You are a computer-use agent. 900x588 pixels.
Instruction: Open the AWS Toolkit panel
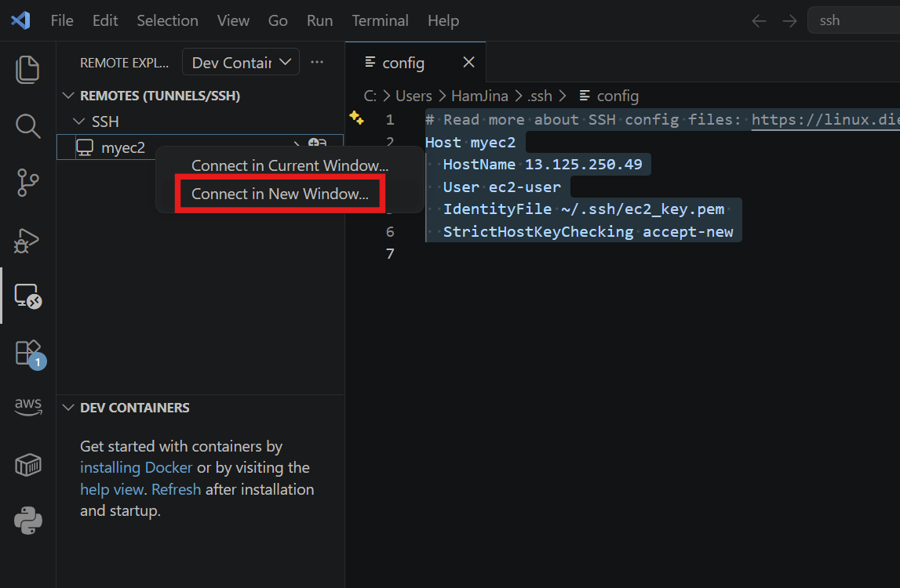pos(28,407)
